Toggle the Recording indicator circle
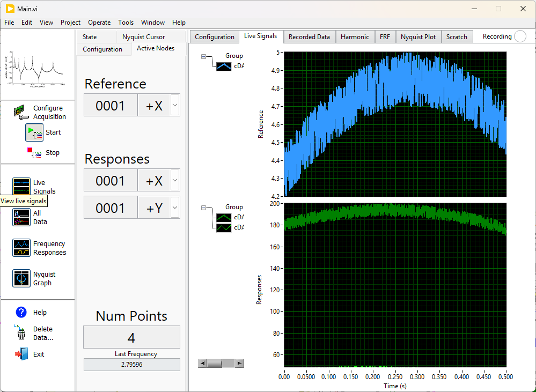 520,36
